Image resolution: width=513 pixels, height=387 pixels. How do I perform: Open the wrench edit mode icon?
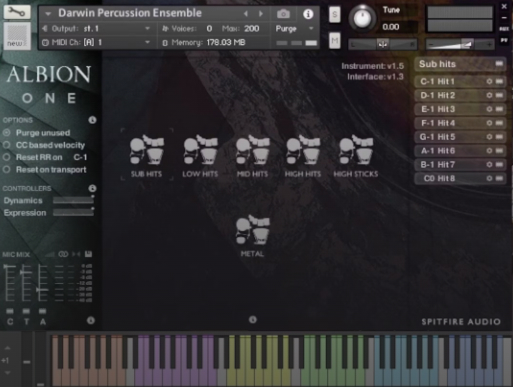tap(17, 12)
